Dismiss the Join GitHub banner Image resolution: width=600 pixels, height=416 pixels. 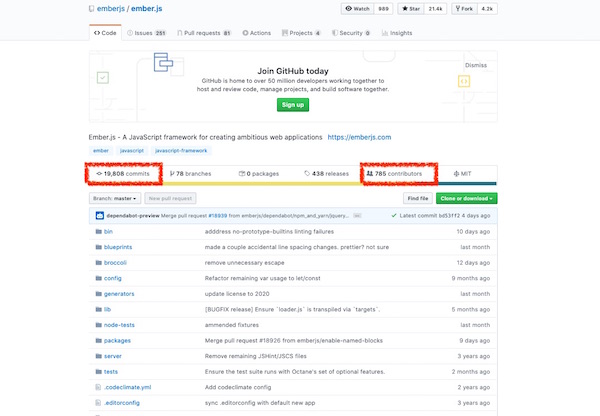pos(476,64)
